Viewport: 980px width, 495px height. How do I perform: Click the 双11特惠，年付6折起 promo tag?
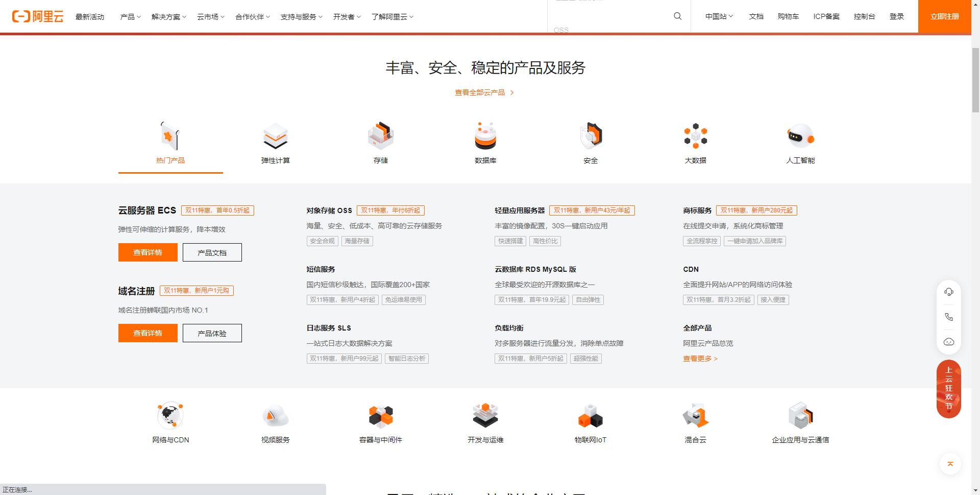[x=390, y=210]
